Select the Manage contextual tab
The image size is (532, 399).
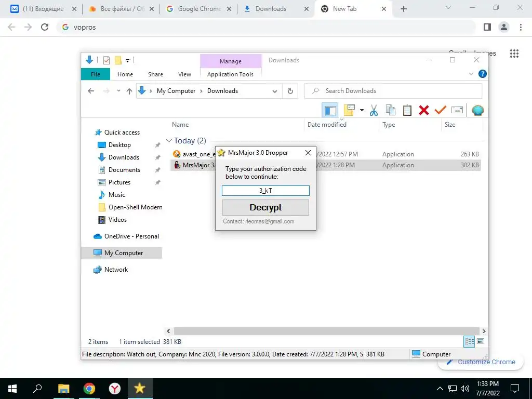231,61
